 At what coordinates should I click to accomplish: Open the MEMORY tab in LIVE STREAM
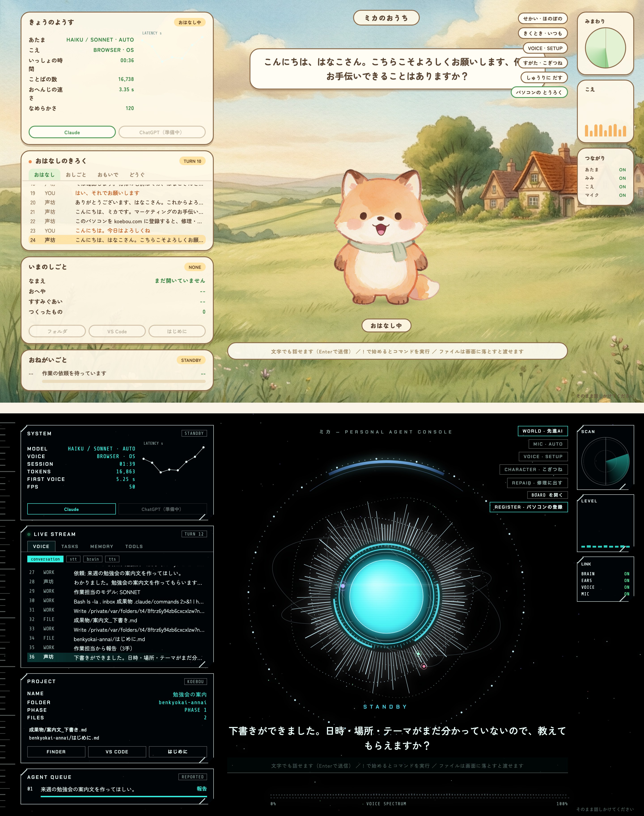102,546
